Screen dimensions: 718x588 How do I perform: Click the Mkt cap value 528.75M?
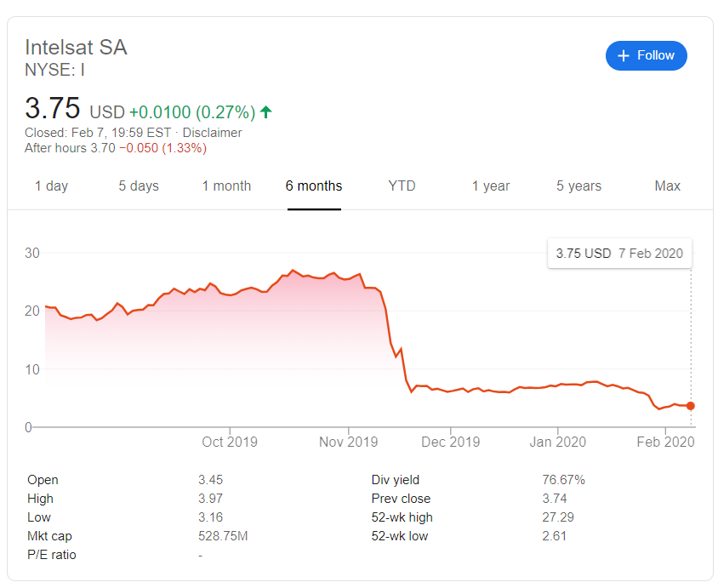(223, 536)
